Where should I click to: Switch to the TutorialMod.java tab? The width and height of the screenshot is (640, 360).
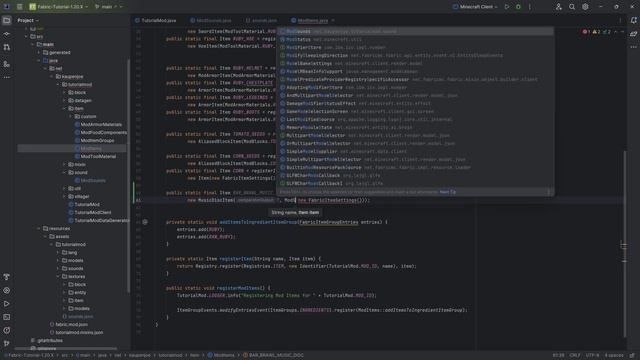coord(156,20)
